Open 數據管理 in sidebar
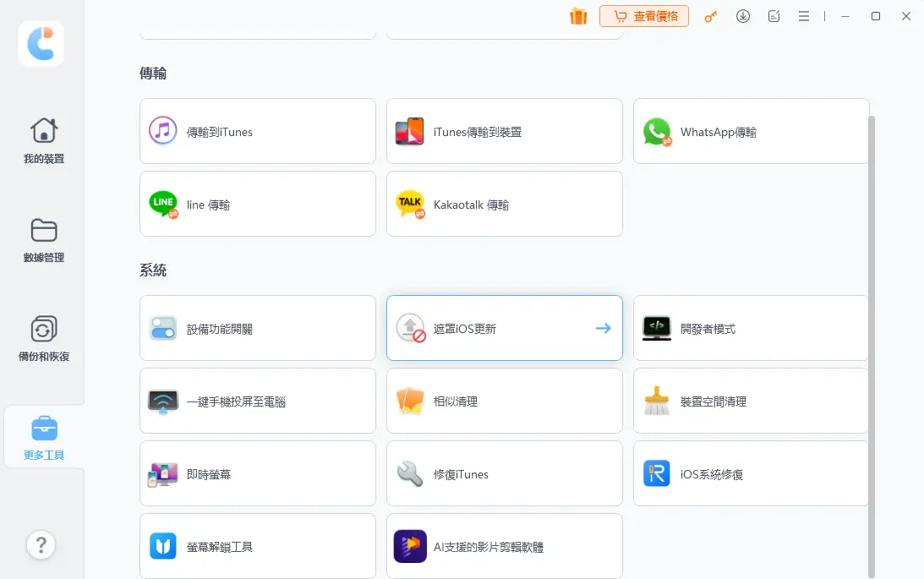The height and width of the screenshot is (579, 924). pos(44,240)
